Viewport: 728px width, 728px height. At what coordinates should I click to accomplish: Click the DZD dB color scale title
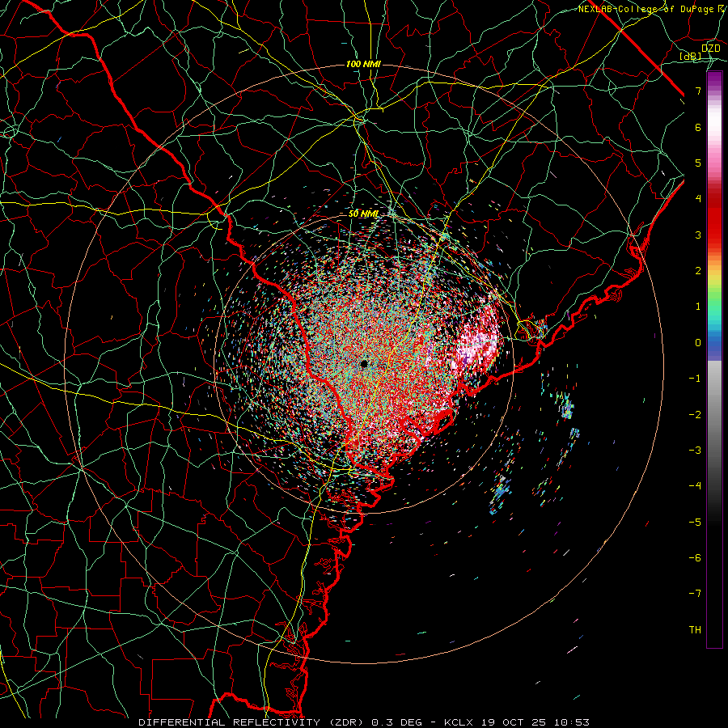point(701,52)
